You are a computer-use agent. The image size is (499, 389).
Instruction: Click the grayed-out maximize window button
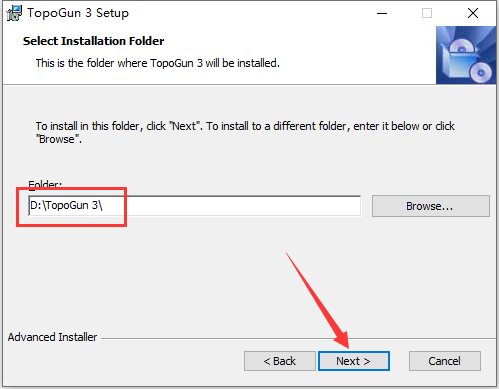click(x=427, y=13)
